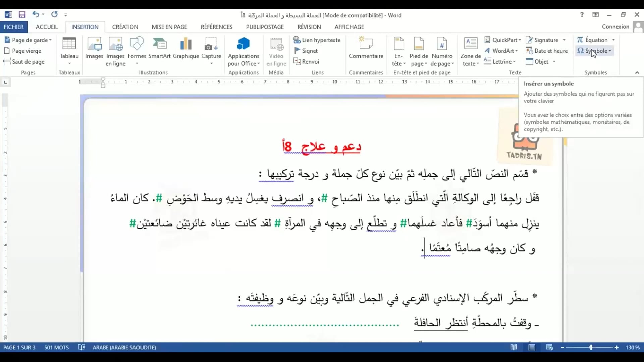
Task: Switch to web layout view in the status bar
Action: (549, 347)
